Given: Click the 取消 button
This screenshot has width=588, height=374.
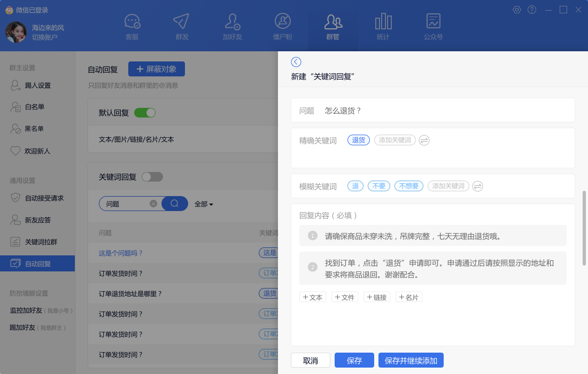Looking at the screenshot, I should (x=311, y=361).
